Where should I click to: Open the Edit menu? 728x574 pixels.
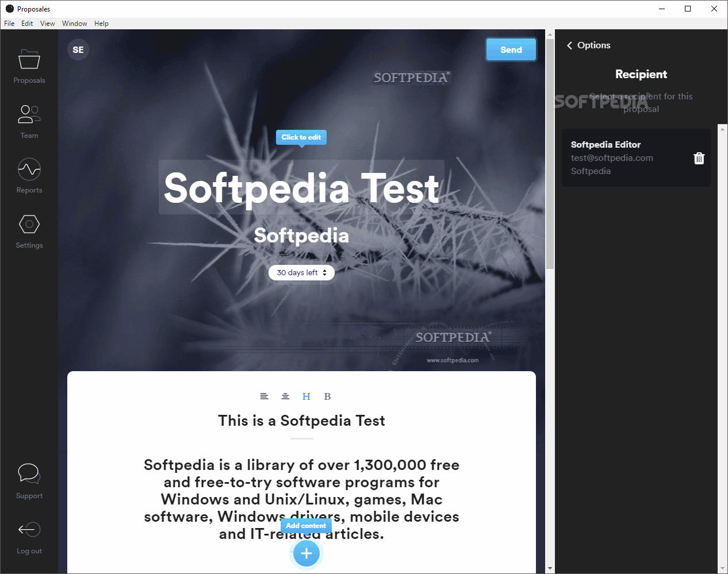coord(27,24)
